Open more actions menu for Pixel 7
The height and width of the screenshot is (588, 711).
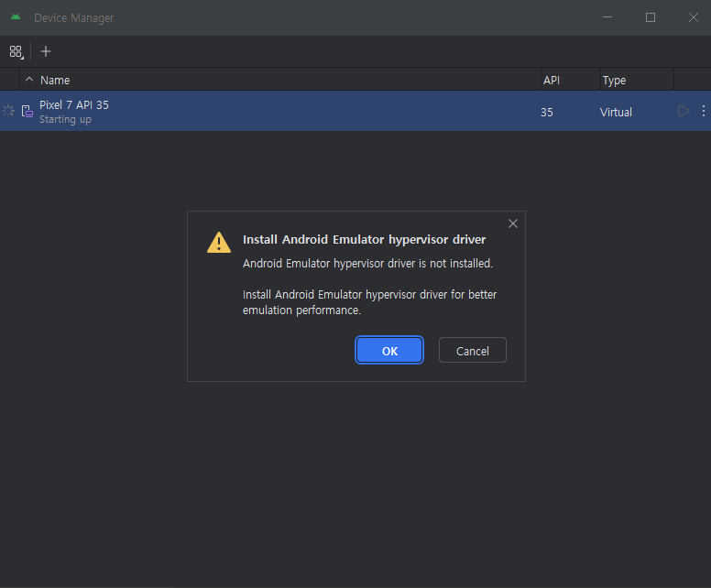click(704, 111)
